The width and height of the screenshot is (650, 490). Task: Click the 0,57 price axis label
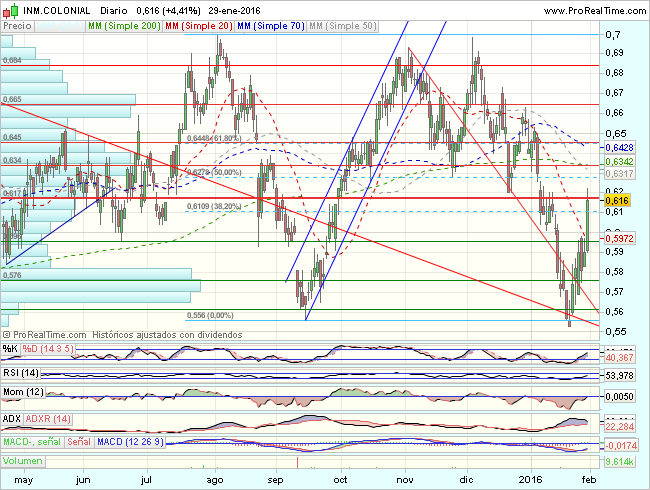click(614, 292)
